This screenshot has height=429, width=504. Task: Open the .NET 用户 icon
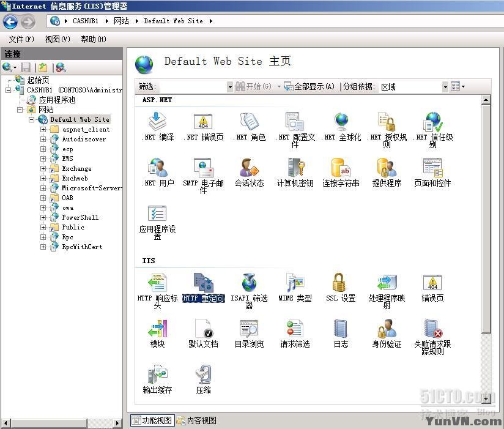[158, 172]
